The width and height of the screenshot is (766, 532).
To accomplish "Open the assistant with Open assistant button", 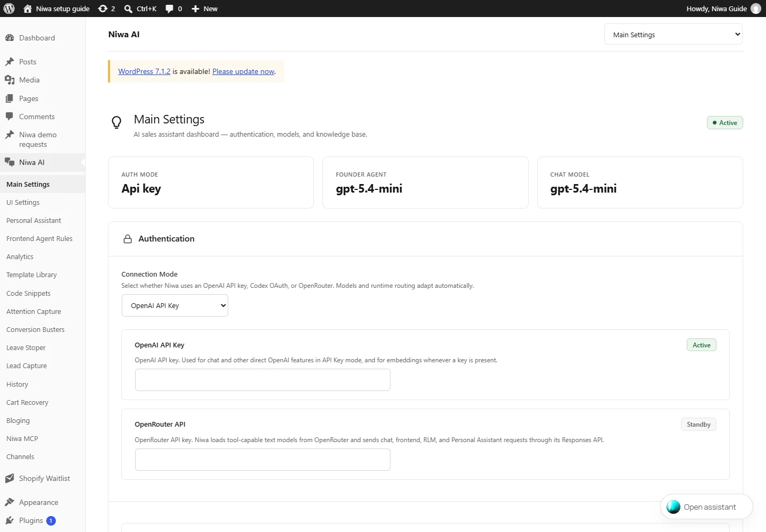I will click(x=706, y=507).
